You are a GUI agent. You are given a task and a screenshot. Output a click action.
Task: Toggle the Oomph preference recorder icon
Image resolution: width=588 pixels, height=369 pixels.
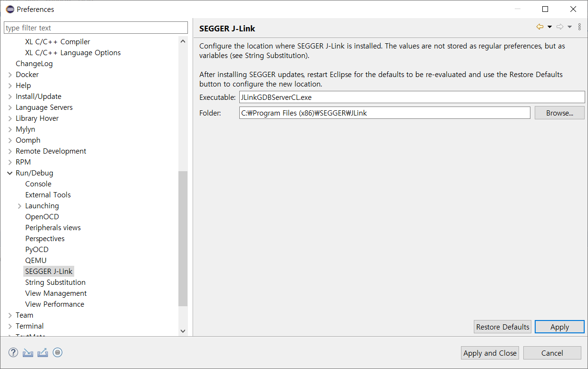[58, 352]
